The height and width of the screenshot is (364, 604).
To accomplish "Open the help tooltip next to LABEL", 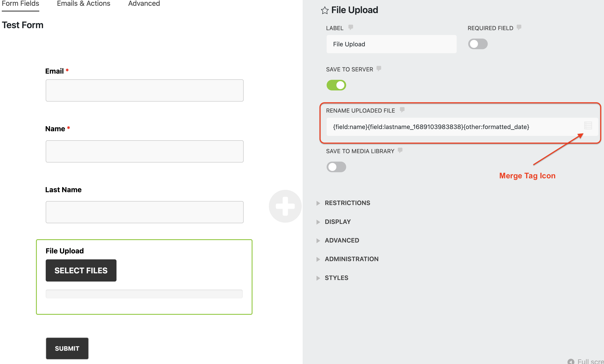I will (x=351, y=27).
